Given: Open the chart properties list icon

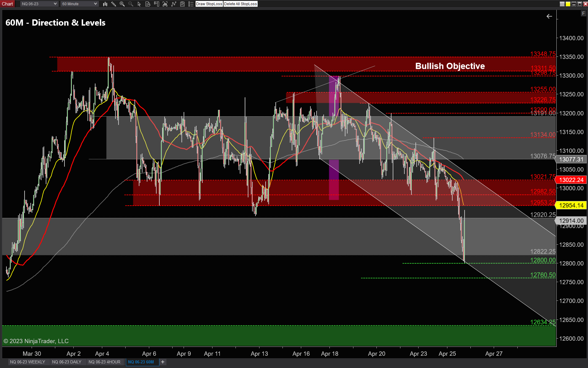Looking at the screenshot, I should pyautogui.click(x=191, y=4).
